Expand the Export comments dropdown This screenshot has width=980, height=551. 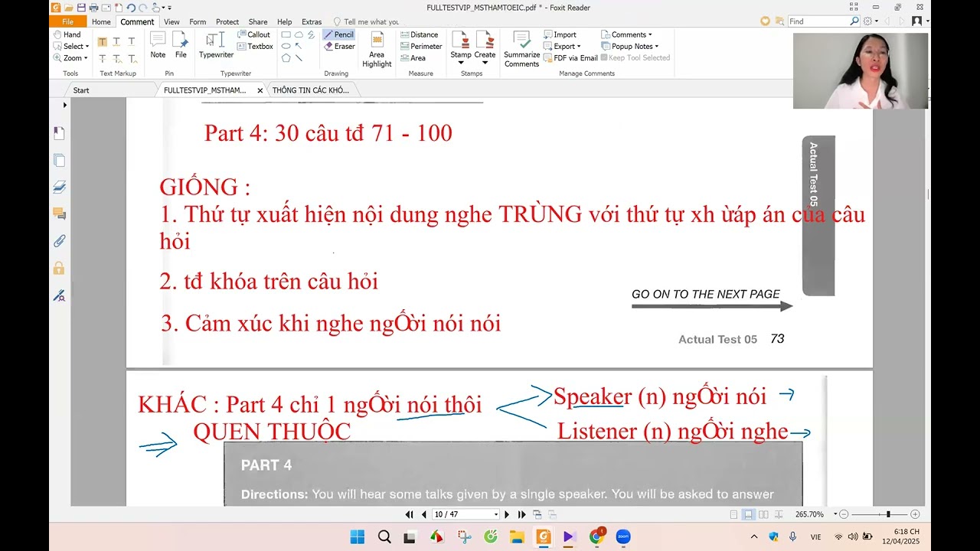[x=579, y=47]
